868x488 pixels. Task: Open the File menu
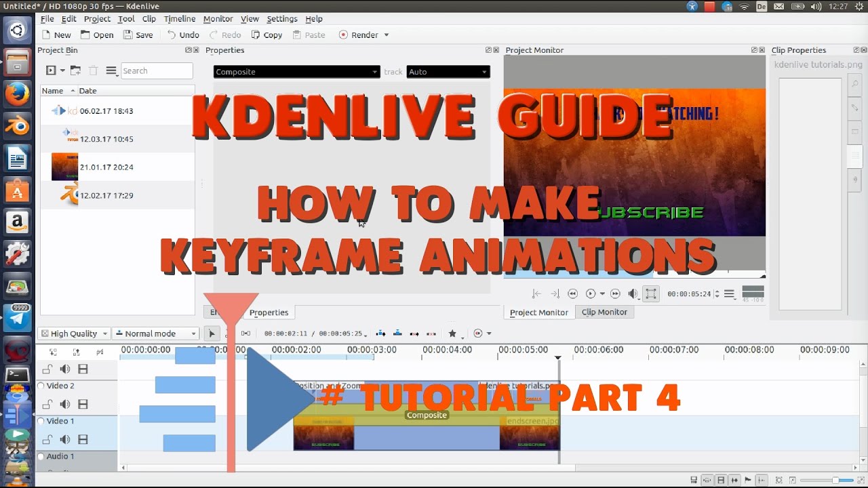[x=47, y=19]
